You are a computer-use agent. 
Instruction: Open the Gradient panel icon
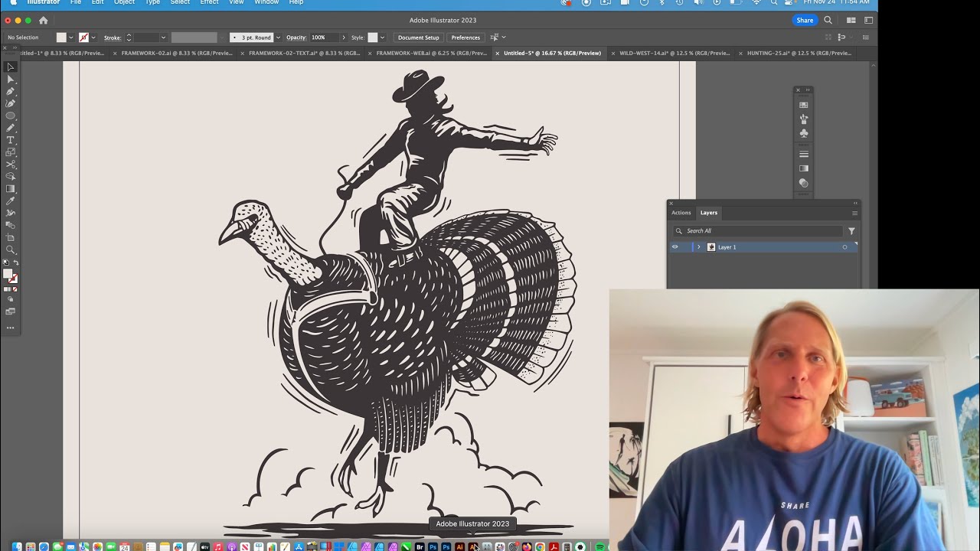(x=803, y=168)
